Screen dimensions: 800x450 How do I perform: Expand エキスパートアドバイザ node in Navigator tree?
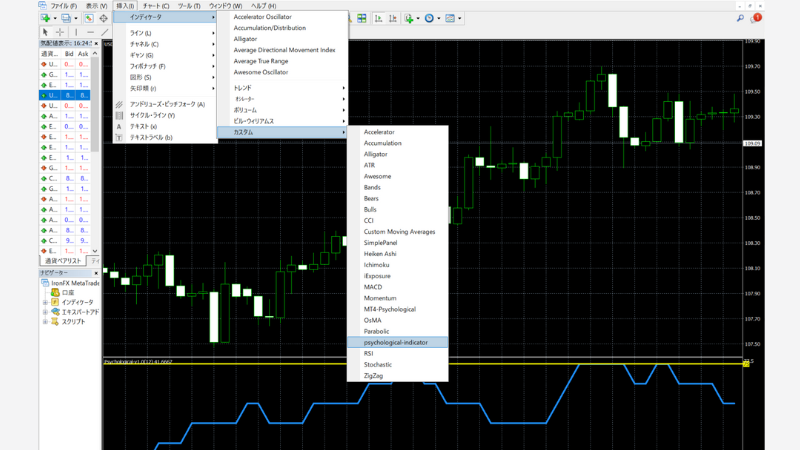pos(45,312)
